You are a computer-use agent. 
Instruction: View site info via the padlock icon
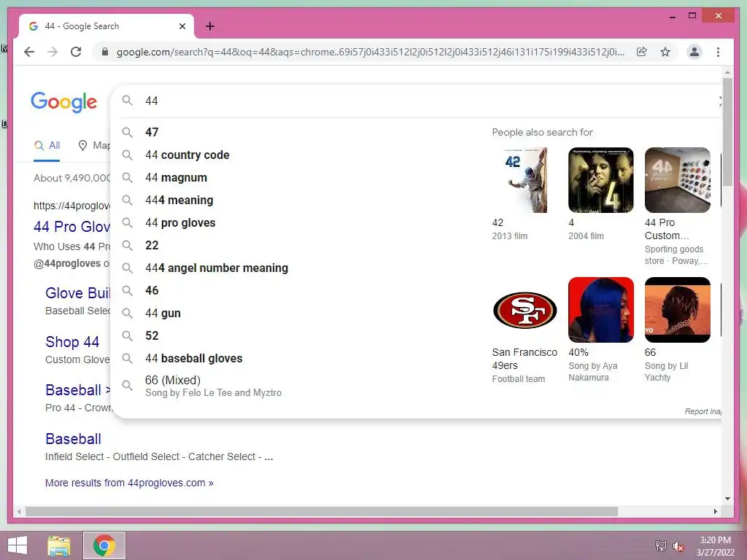[105, 52]
